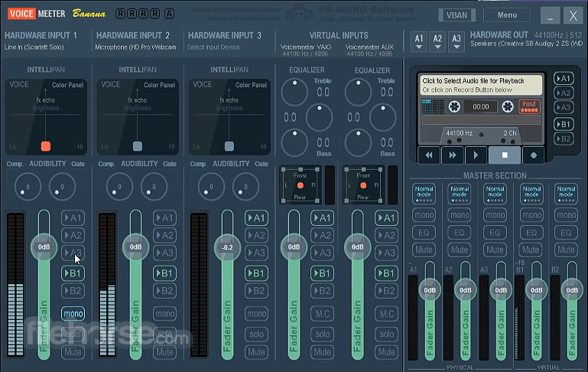Start recording with the cassette record button

[x=533, y=155]
